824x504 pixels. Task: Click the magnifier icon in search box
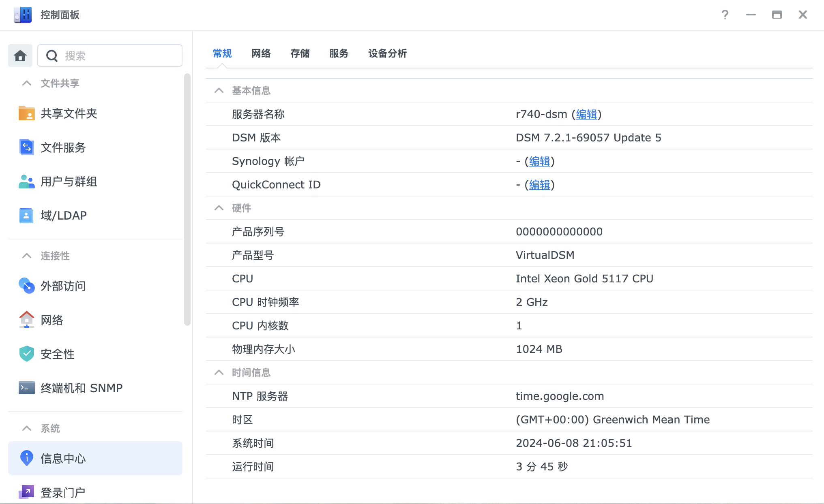tap(52, 56)
